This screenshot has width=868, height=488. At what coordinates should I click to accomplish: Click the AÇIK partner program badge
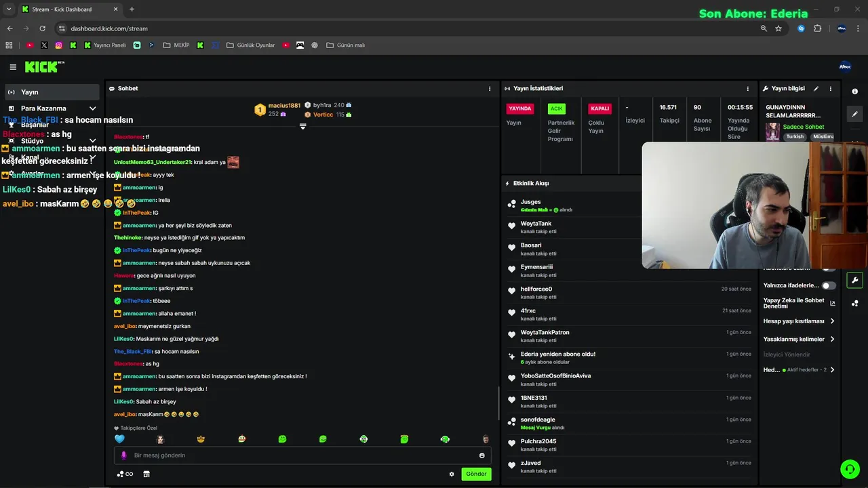557,108
